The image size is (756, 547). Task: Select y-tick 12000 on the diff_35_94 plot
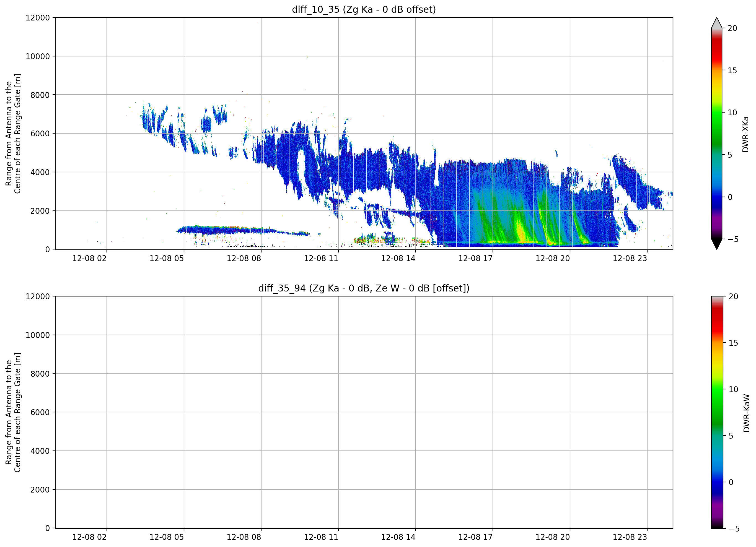click(x=38, y=296)
